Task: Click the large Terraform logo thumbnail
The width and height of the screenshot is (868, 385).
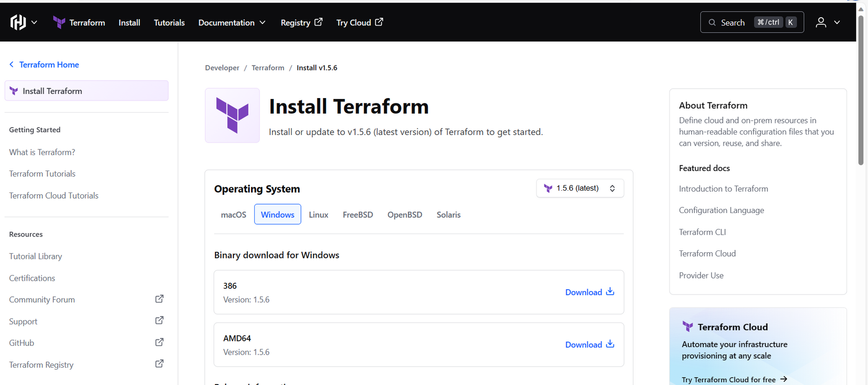Action: tap(232, 115)
